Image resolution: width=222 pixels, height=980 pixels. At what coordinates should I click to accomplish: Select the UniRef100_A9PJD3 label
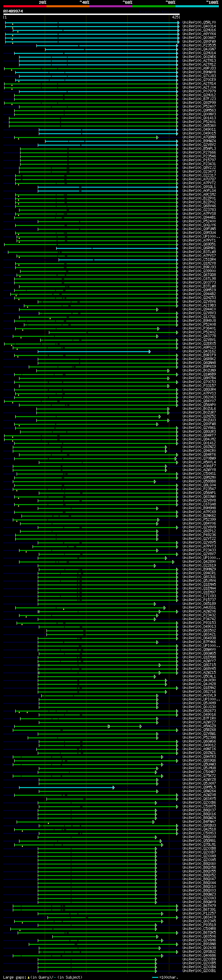[x=199, y=68]
